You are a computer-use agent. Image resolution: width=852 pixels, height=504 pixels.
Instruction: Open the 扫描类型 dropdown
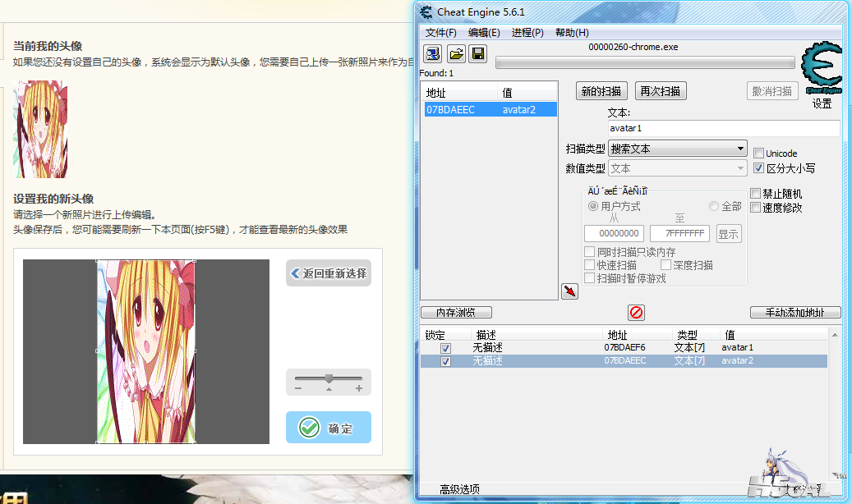(x=678, y=149)
